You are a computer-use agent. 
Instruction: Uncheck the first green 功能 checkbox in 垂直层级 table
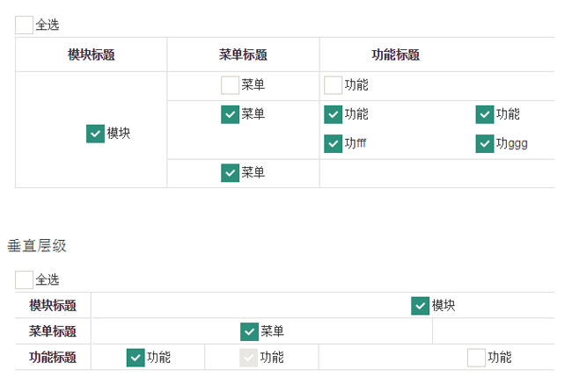[x=136, y=358]
